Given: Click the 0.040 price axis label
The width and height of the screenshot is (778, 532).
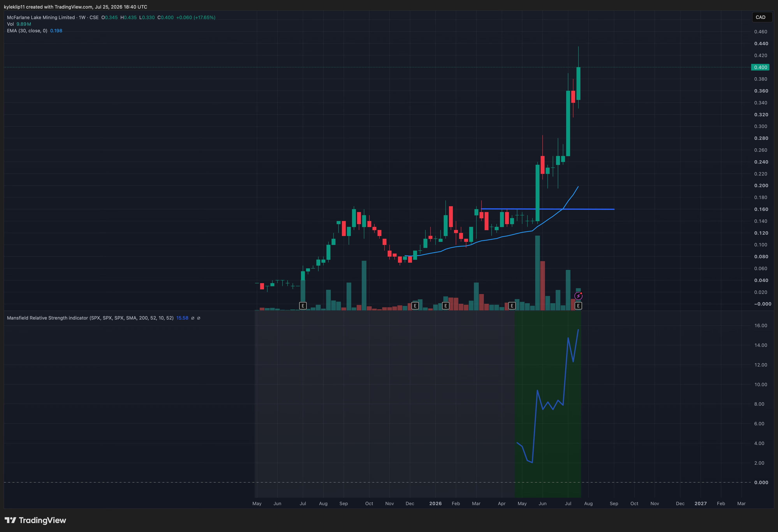Looking at the screenshot, I should click(x=761, y=281).
